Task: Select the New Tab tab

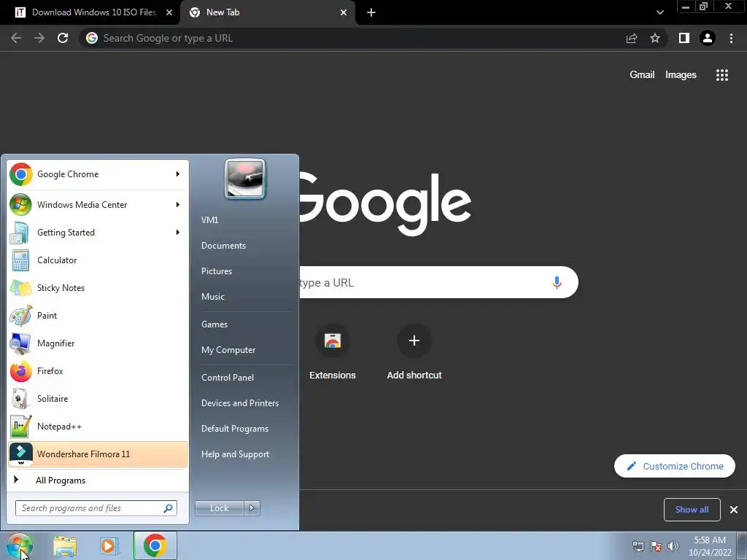Action: tap(267, 12)
